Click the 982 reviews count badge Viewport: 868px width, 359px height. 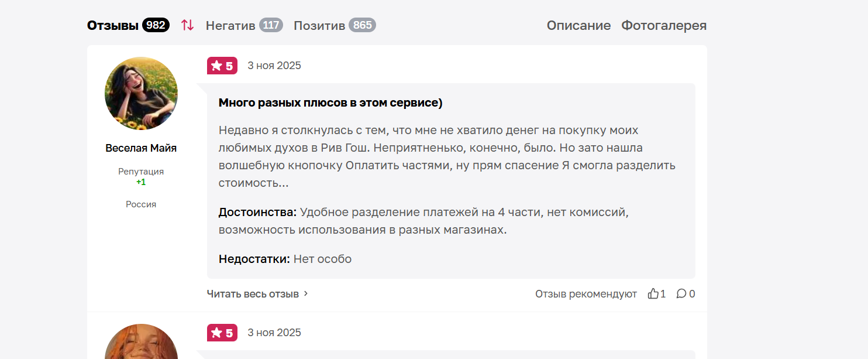pyautogui.click(x=156, y=25)
